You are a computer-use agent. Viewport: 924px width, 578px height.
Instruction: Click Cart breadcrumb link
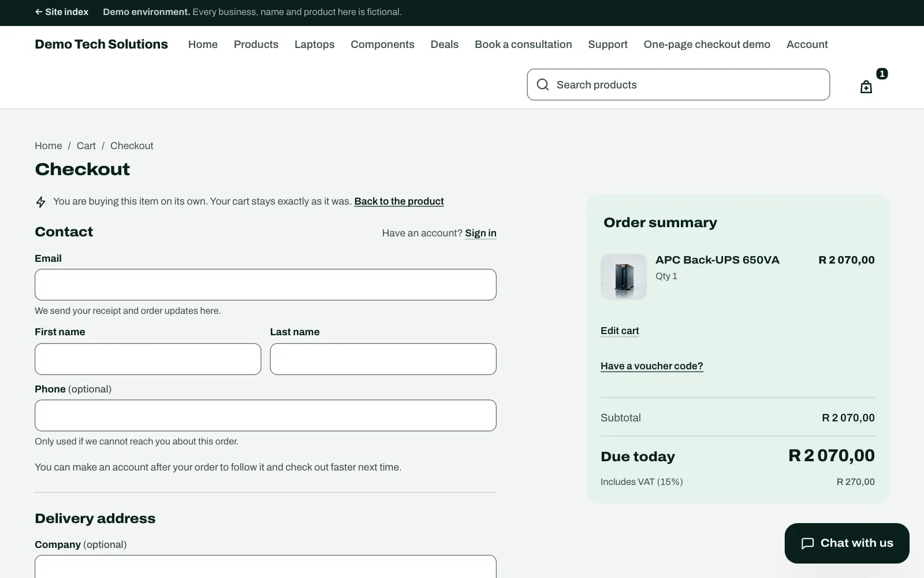(x=86, y=146)
